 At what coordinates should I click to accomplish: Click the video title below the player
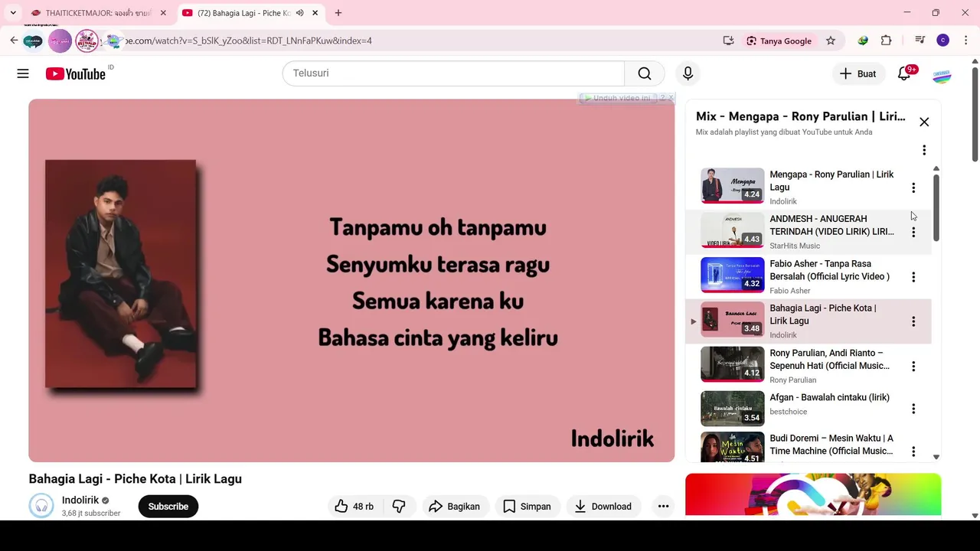pos(136,479)
